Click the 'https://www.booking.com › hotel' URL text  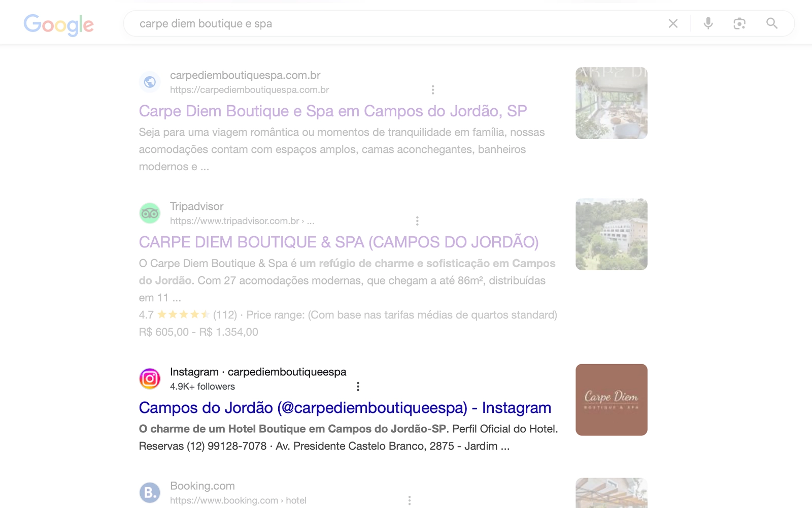[x=238, y=500]
